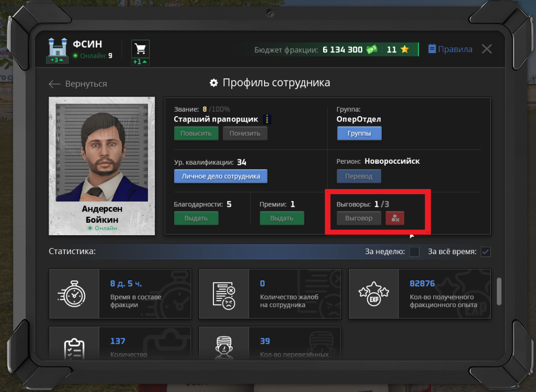Open 'Личное дело сотрудника' file
Image resolution: width=536 pixels, height=392 pixels.
click(220, 176)
